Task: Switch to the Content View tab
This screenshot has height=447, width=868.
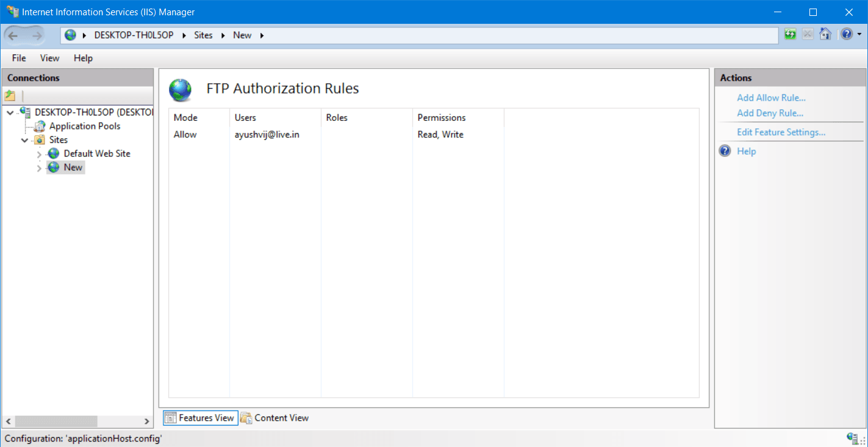Action: 275,418
